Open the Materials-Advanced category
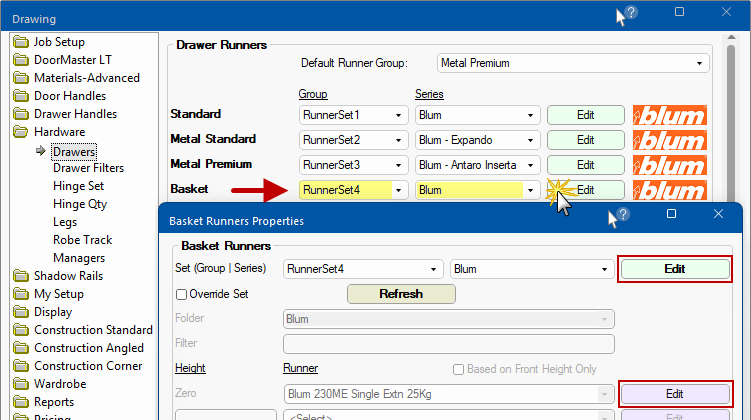The width and height of the screenshot is (751, 420). click(x=86, y=78)
